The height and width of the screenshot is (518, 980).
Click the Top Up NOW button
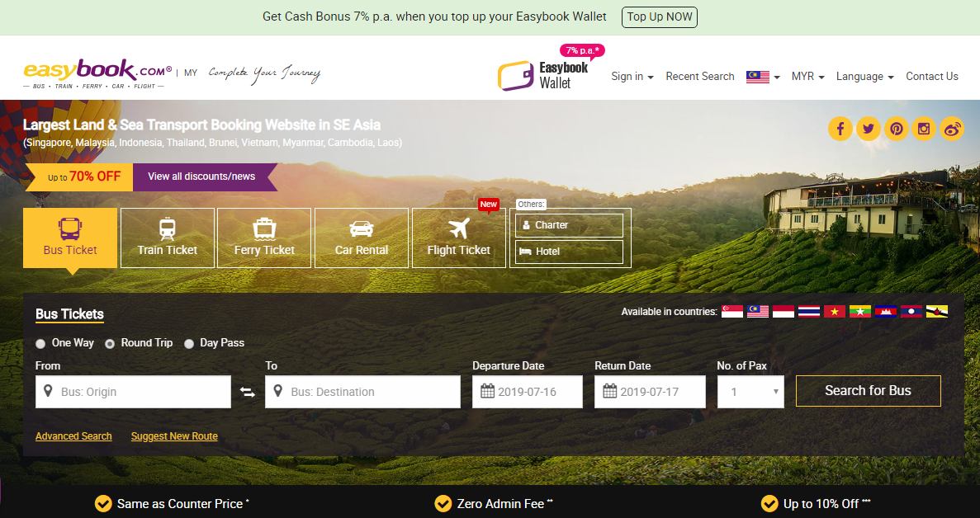click(x=660, y=16)
